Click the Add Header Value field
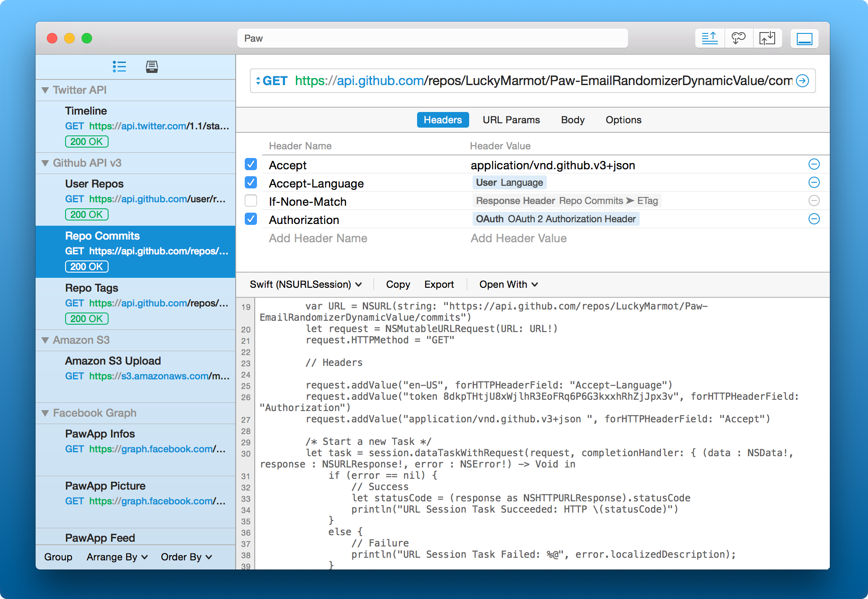 click(x=519, y=238)
